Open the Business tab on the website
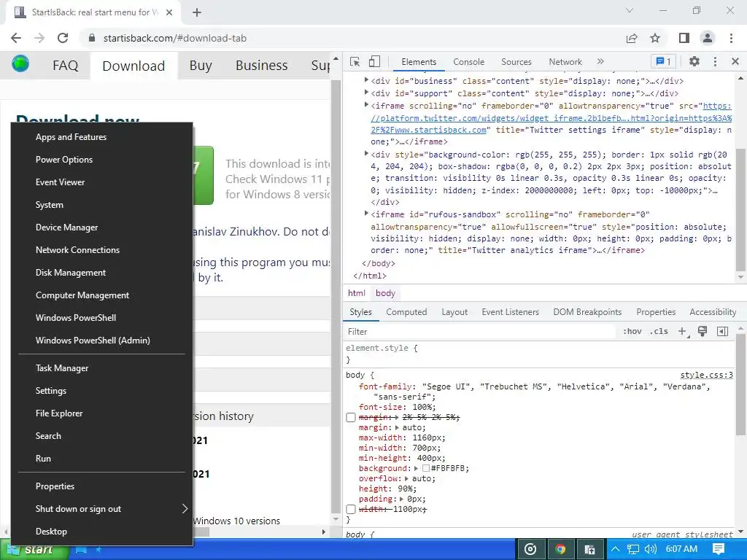747x560 pixels. coord(262,65)
